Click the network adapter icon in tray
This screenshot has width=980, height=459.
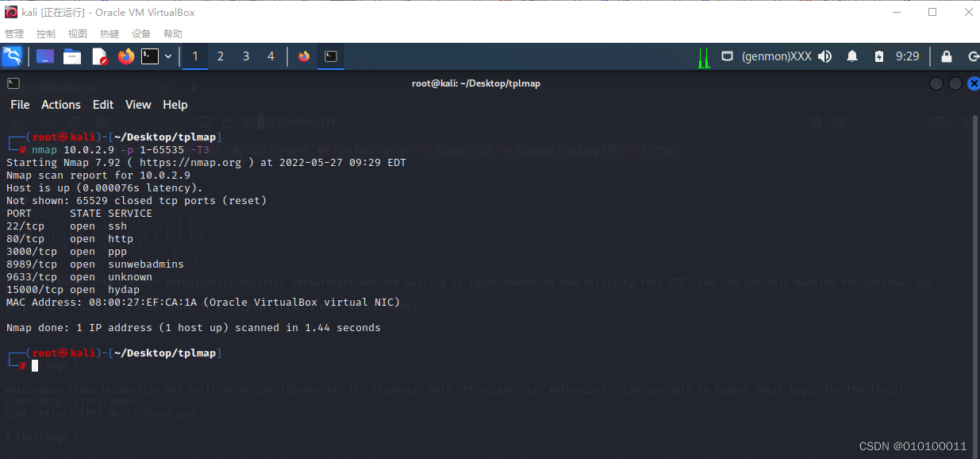728,56
